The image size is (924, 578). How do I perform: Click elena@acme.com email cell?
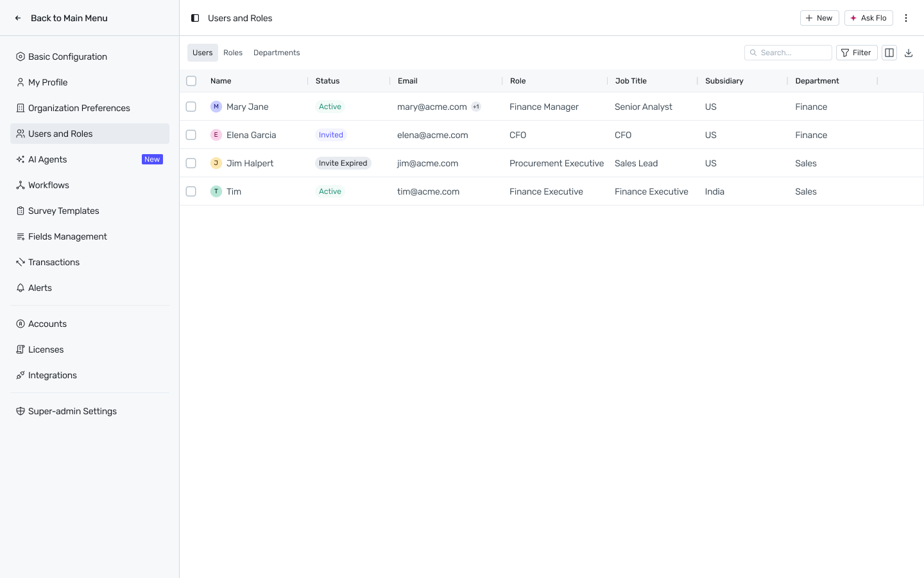(432, 135)
